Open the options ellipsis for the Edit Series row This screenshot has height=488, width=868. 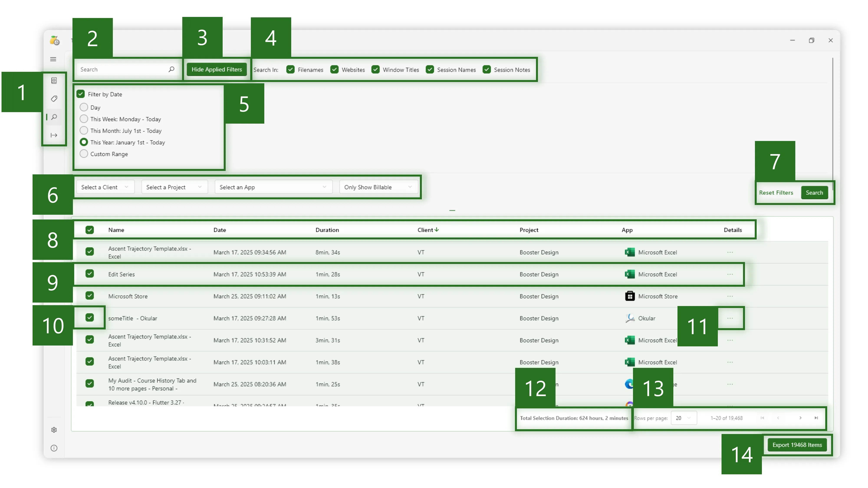click(x=730, y=274)
